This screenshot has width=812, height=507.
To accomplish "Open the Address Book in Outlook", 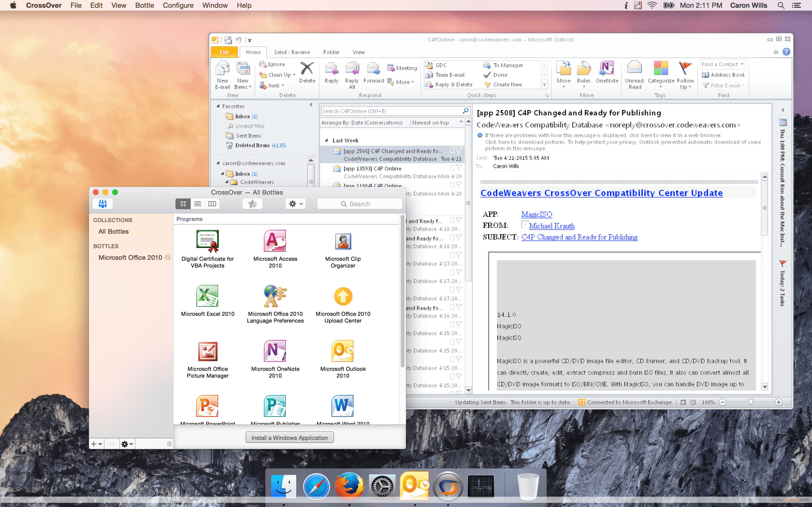I will click(x=723, y=74).
